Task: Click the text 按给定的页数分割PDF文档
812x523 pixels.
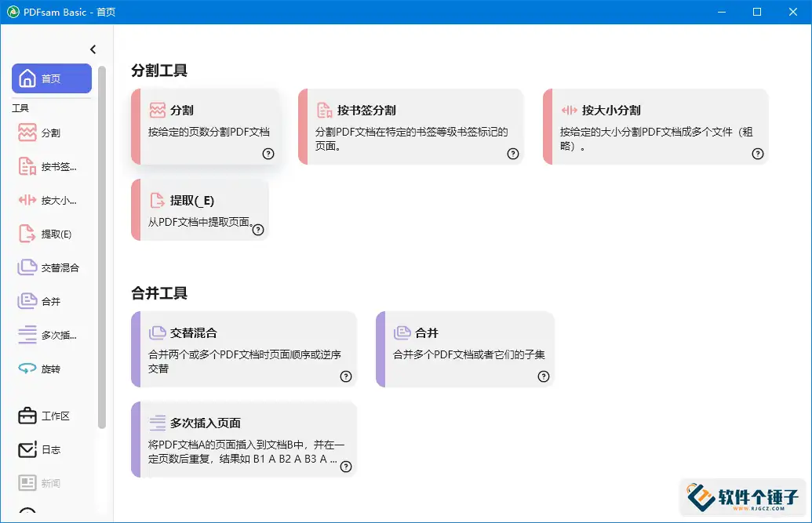Action: click(209, 132)
